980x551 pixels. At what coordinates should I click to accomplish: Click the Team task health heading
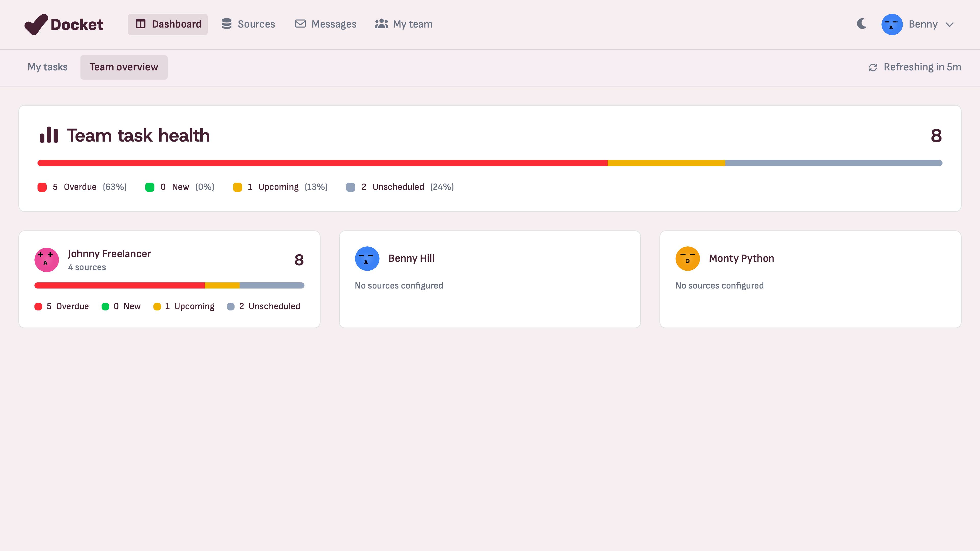tap(139, 135)
